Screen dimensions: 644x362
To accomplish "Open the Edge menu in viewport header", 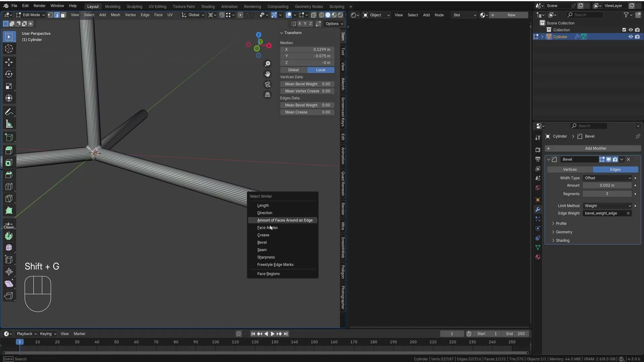I will point(145,15).
